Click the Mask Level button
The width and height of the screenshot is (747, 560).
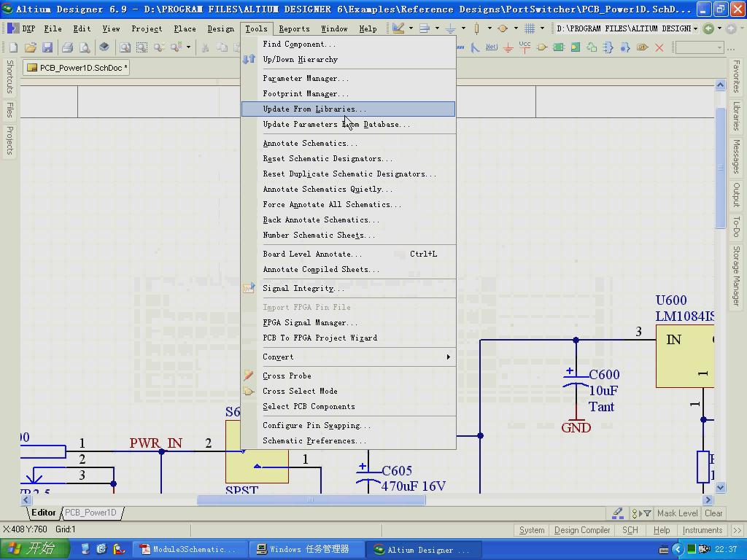click(x=678, y=513)
